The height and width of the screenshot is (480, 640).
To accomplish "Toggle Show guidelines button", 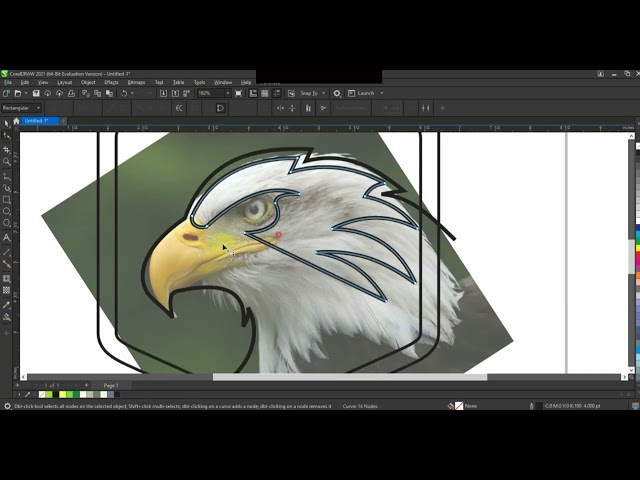I will pyautogui.click(x=276, y=93).
